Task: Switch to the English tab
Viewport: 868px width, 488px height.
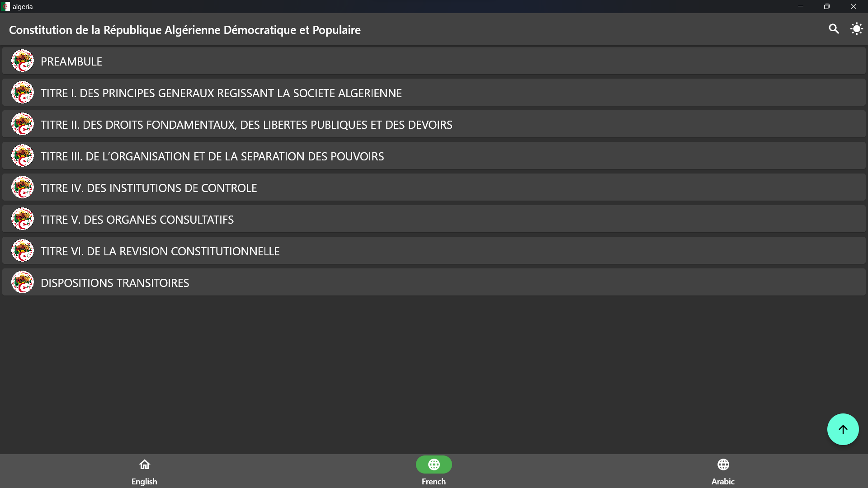Action: coord(144,471)
